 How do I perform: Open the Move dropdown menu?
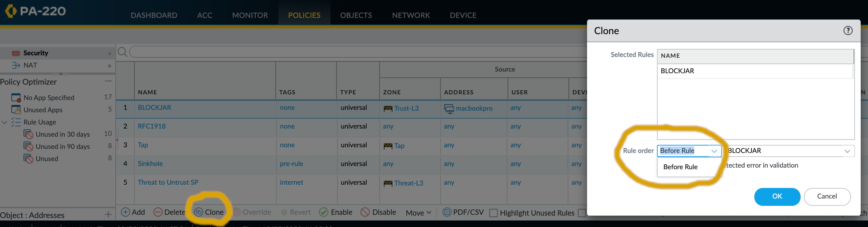coord(418,213)
